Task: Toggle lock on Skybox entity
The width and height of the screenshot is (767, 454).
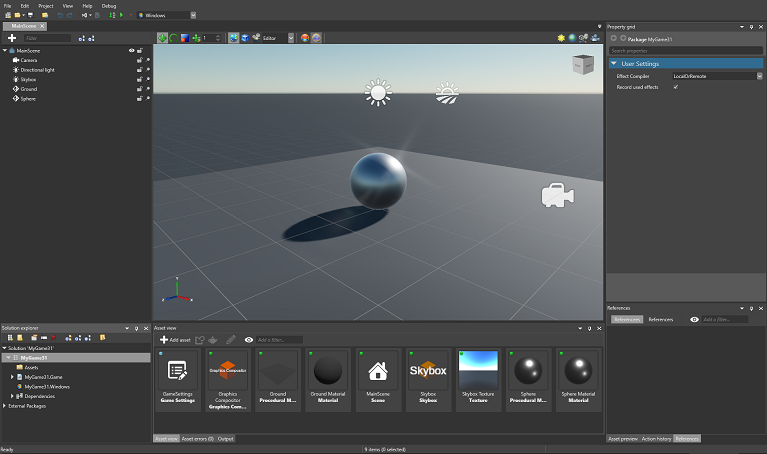Action: tap(139, 79)
